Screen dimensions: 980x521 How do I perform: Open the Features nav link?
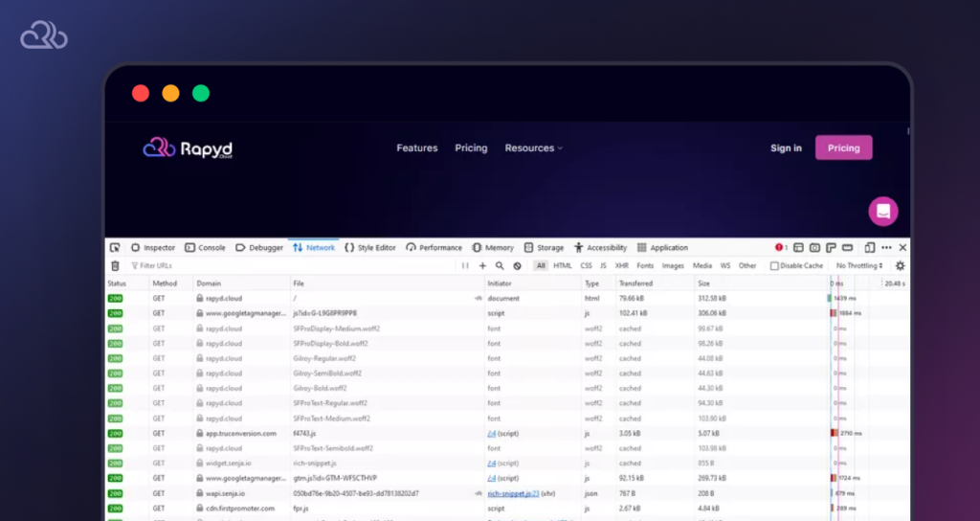click(417, 148)
